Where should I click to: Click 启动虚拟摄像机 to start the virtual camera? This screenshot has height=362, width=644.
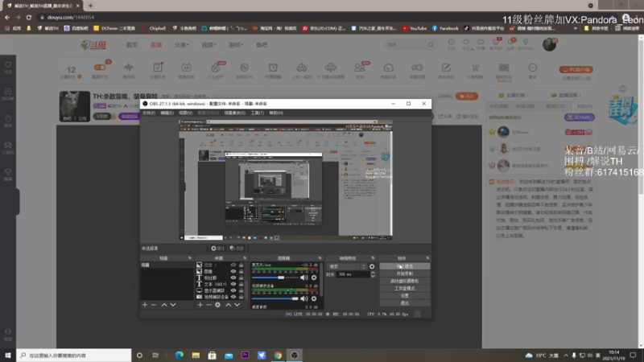(x=405, y=281)
